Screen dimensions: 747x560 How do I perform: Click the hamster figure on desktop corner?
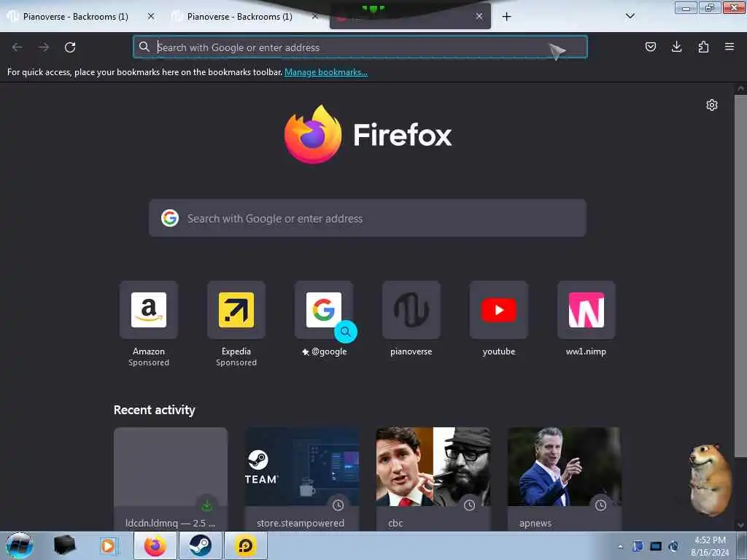[710, 480]
